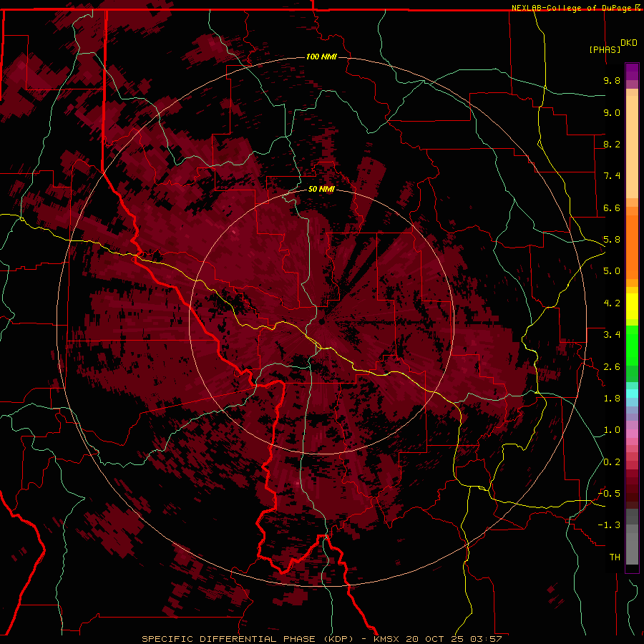Click the [PHAS] legend label
Screen dimensions: 644x644
[605, 49]
